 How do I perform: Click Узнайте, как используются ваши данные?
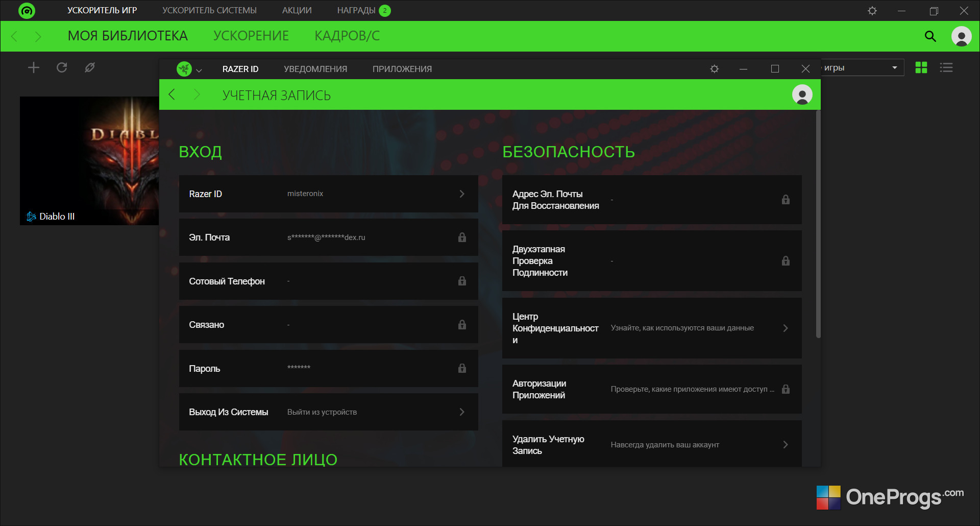coord(682,328)
